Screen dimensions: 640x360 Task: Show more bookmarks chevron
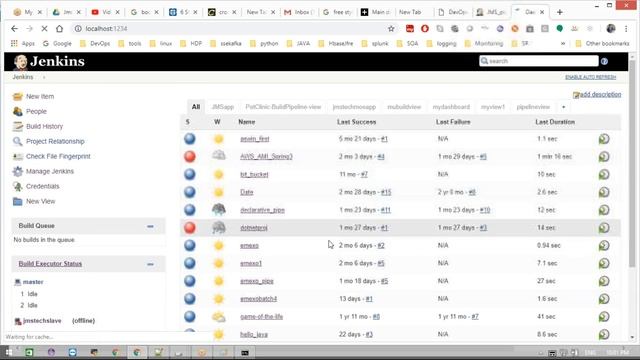(563, 43)
